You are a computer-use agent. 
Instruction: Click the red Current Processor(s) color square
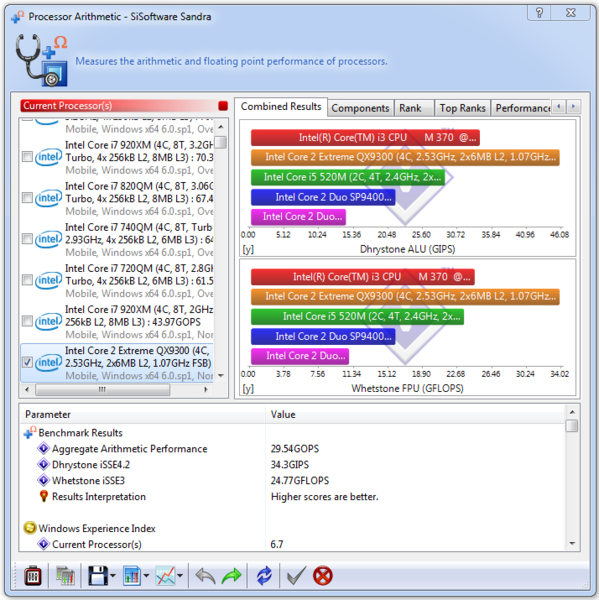pyautogui.click(x=223, y=106)
